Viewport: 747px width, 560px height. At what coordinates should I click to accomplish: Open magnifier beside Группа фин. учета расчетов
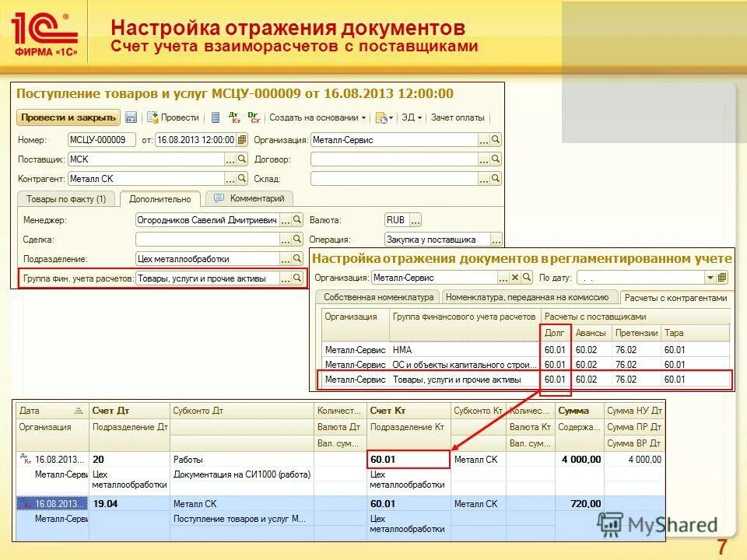point(296,278)
